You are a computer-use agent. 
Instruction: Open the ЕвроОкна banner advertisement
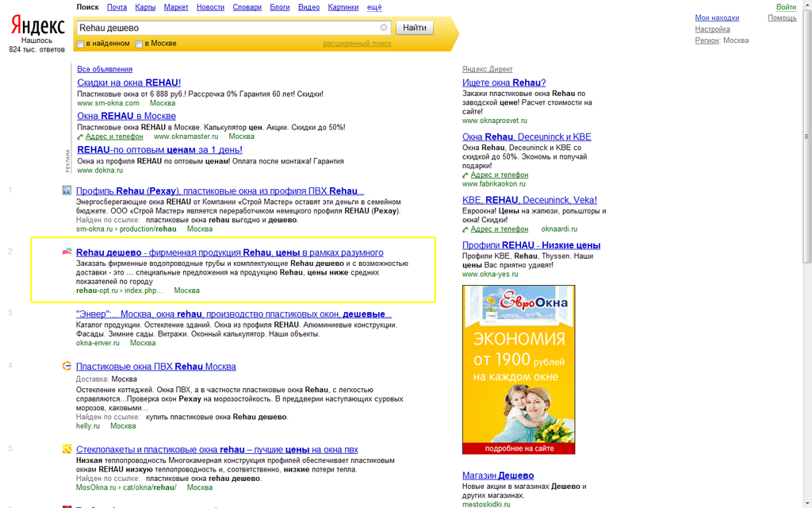pyautogui.click(x=519, y=370)
